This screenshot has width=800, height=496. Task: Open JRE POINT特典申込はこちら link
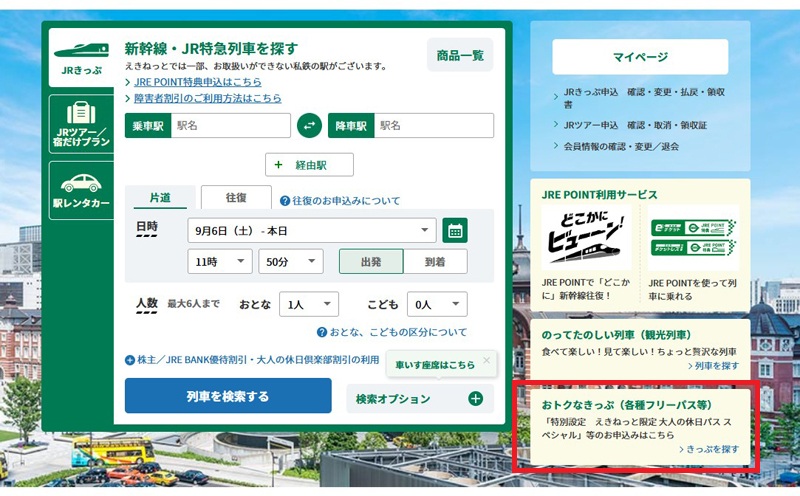click(197, 82)
